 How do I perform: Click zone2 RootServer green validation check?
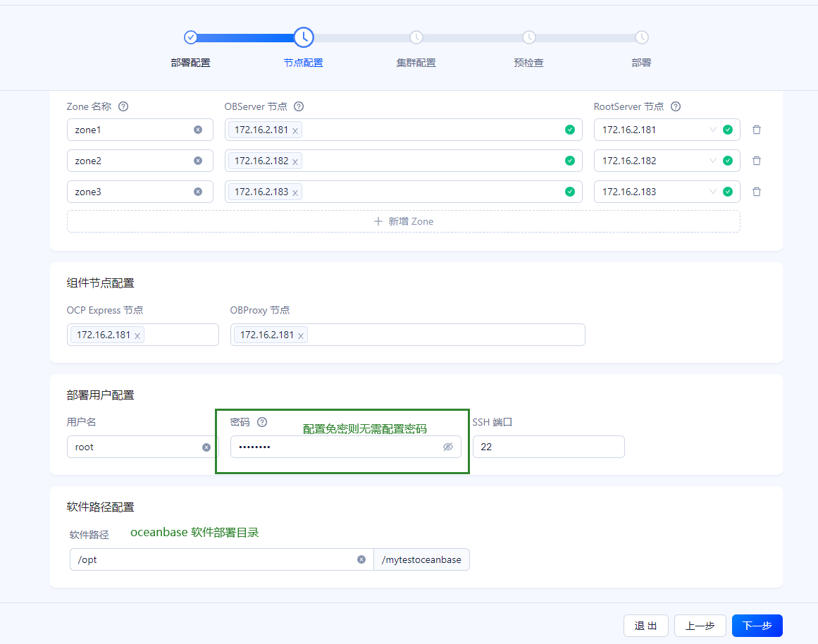(728, 161)
